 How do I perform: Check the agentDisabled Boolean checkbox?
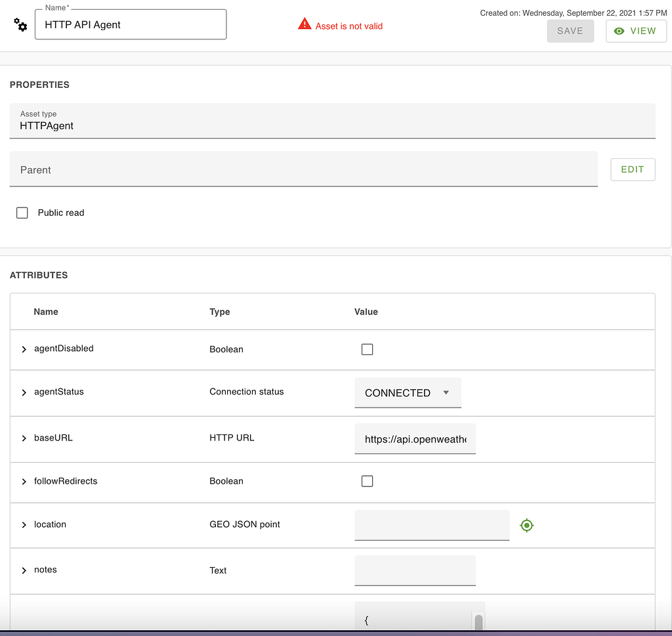(x=367, y=349)
